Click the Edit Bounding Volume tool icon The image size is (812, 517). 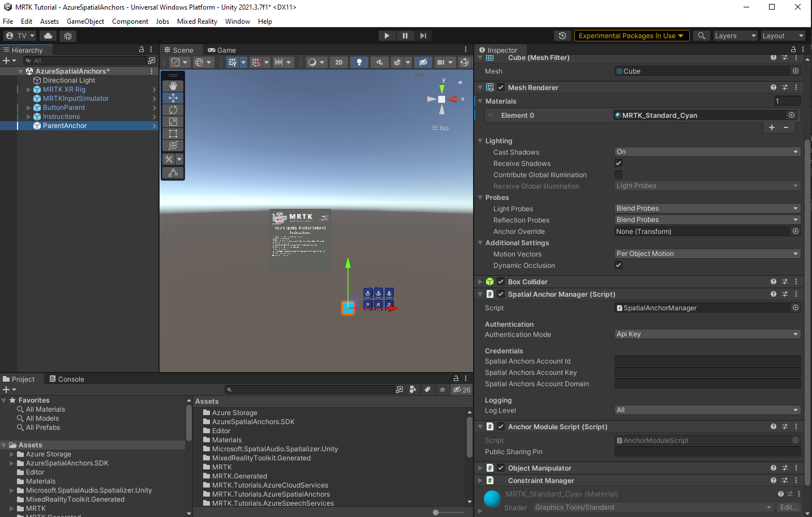[x=173, y=173]
